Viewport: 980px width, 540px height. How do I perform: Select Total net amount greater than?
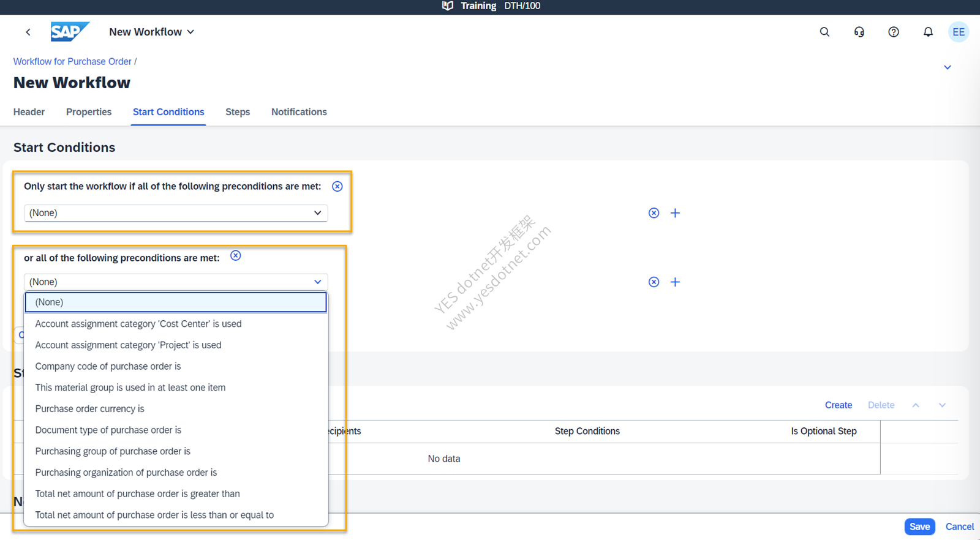176,494
